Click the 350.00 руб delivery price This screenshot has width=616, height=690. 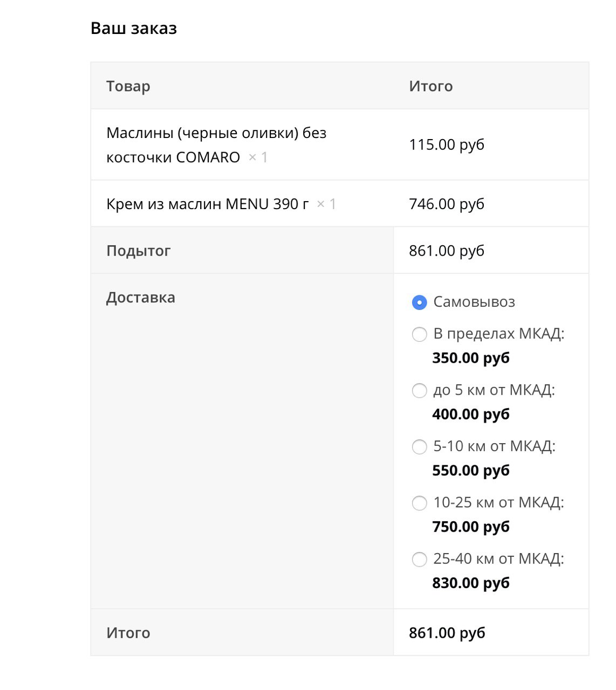point(471,358)
